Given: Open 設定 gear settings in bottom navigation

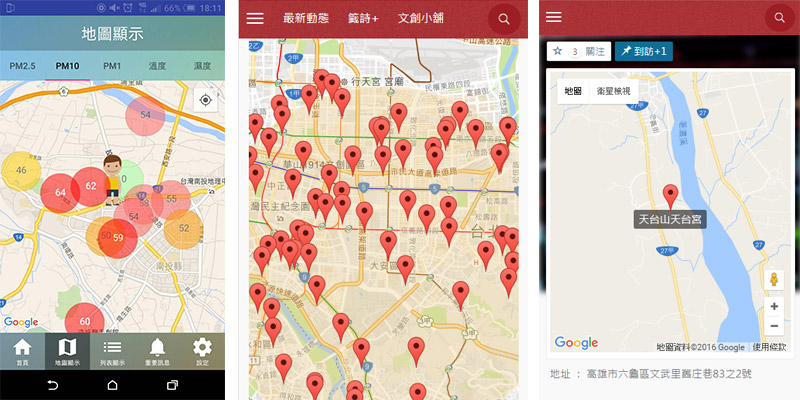Looking at the screenshot, I should pyautogui.click(x=202, y=352).
